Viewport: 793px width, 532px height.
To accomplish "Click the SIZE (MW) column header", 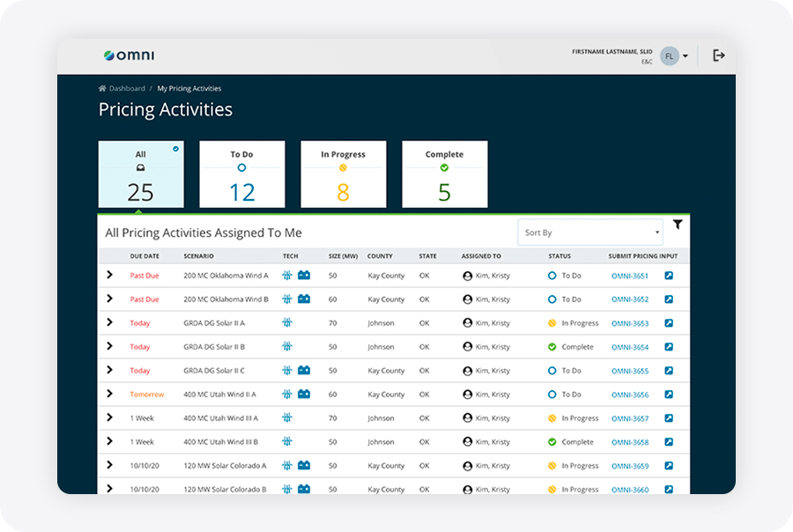I will click(x=343, y=256).
